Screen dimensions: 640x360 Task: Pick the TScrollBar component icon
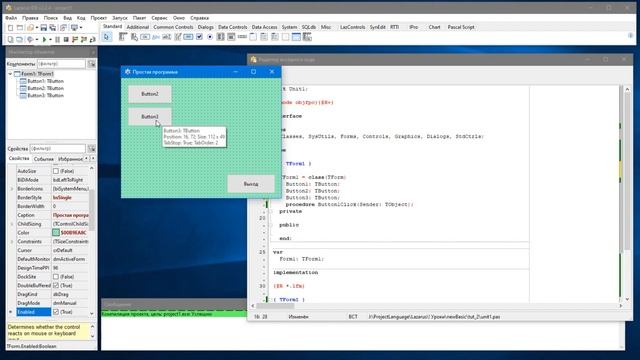tap(242, 37)
